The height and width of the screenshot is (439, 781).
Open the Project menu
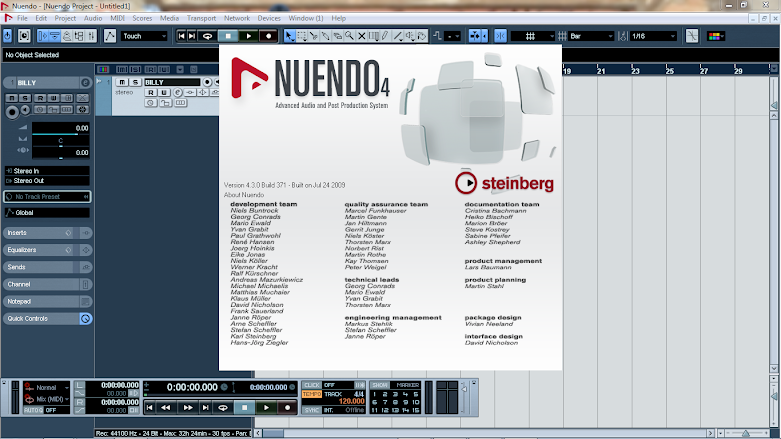pyautogui.click(x=65, y=18)
